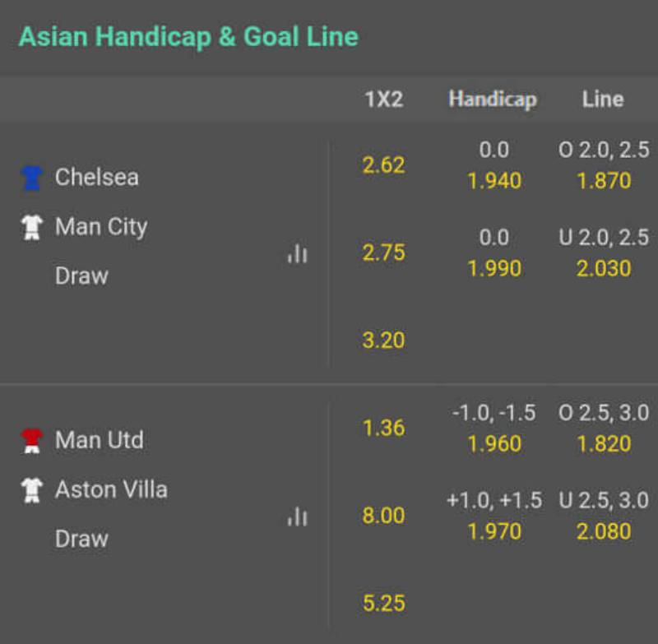Click the white Man City jersey icon
The height and width of the screenshot is (644, 658).
tap(31, 227)
